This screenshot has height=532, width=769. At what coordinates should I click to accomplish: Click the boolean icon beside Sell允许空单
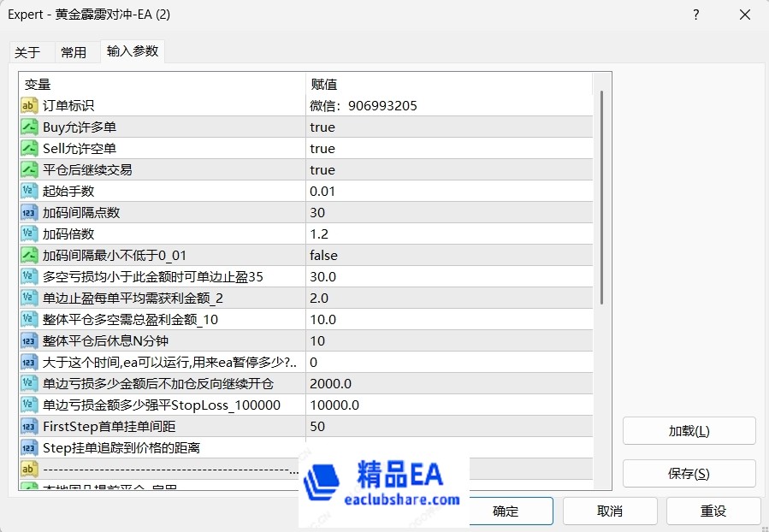(x=29, y=149)
